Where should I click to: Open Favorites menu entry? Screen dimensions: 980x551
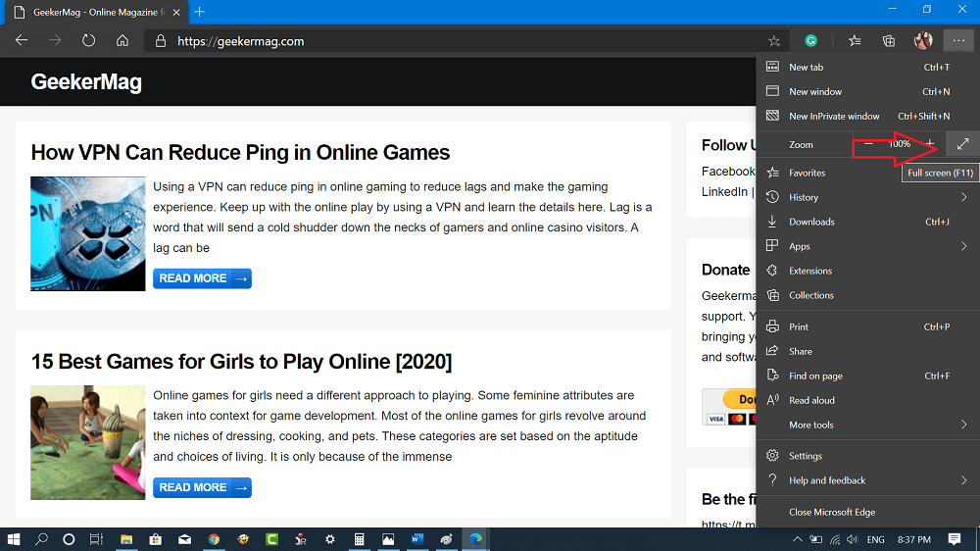coord(867,173)
